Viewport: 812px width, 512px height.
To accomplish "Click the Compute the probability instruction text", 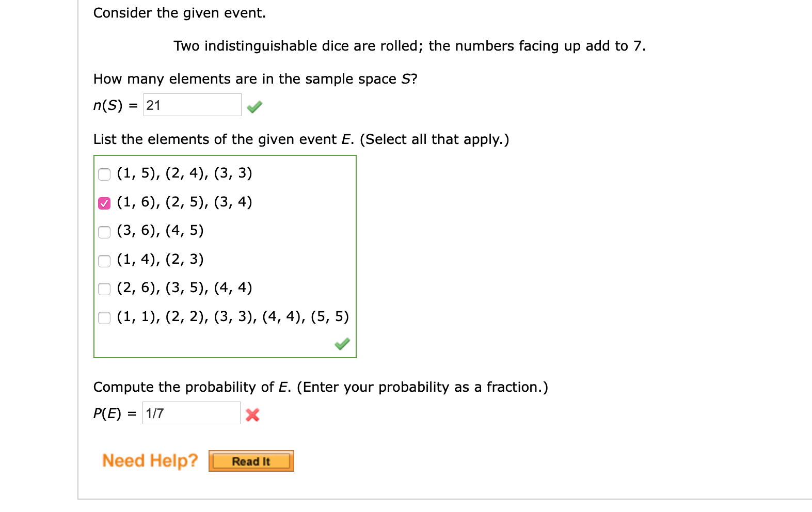I will pyautogui.click(x=320, y=387).
